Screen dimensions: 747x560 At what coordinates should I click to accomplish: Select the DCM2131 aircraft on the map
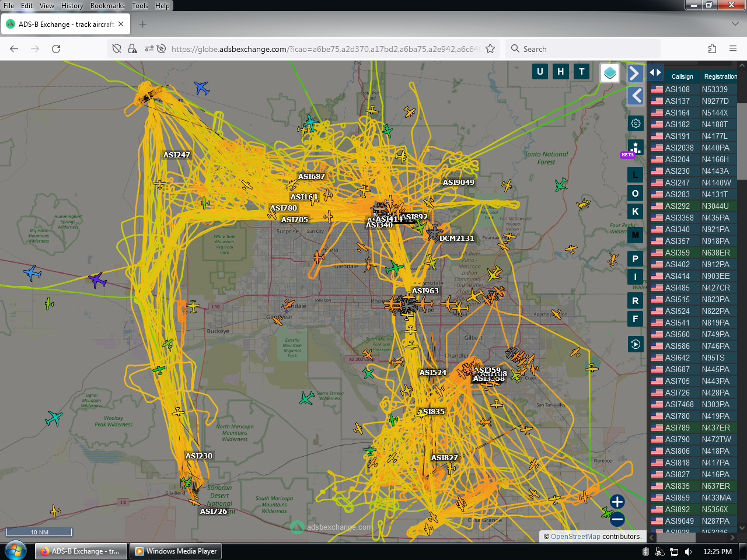click(x=434, y=233)
